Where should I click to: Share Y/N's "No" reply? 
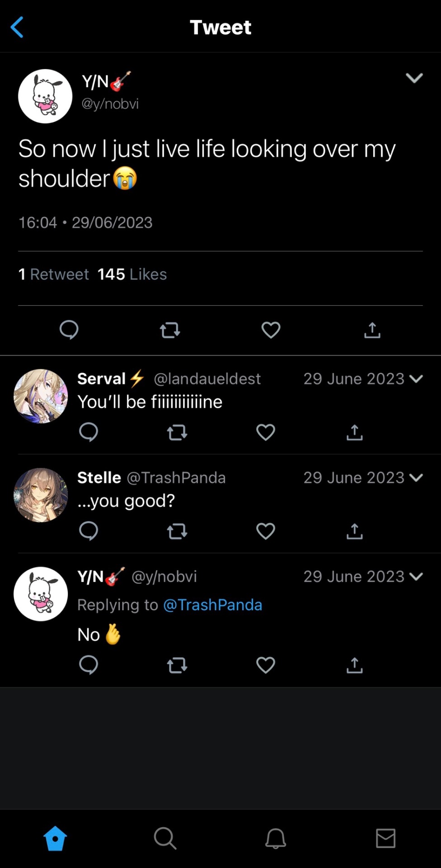coord(354,665)
